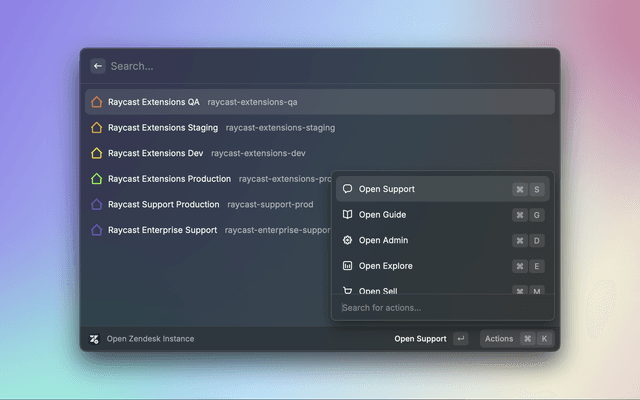Select Open Support action
Image resolution: width=640 pixels, height=400 pixels.
pos(420,189)
